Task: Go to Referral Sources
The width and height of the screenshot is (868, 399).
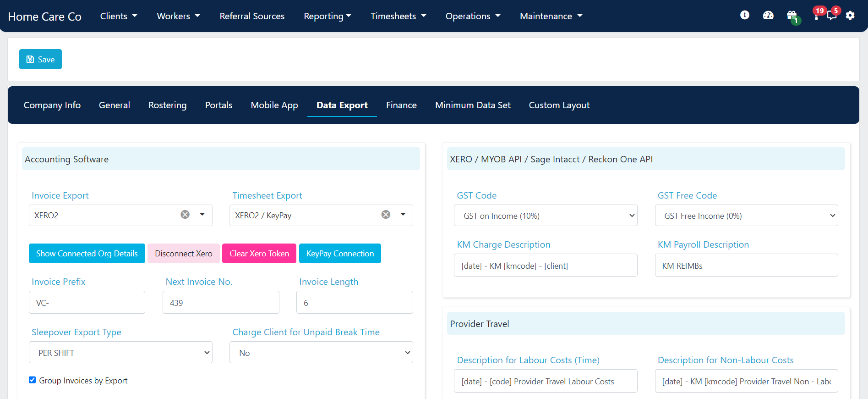Action: pyautogui.click(x=252, y=16)
